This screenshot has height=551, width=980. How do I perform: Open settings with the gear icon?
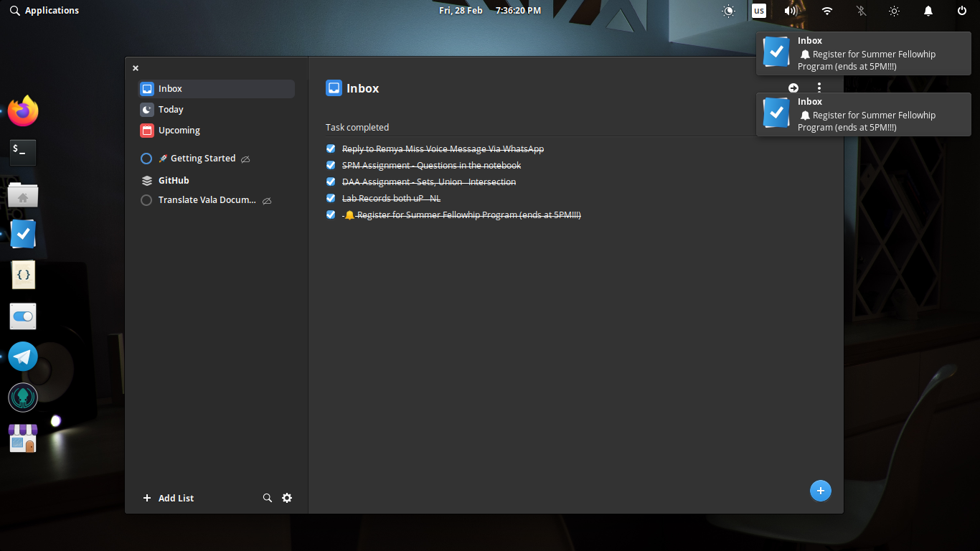click(287, 498)
